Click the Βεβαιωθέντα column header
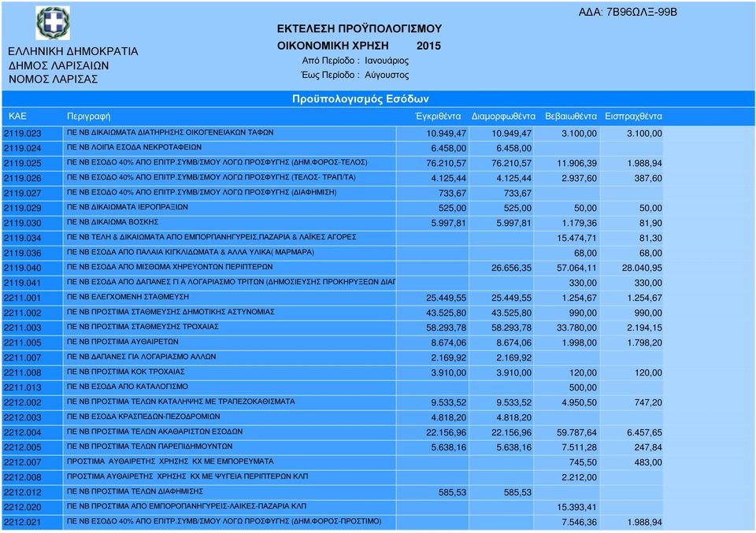The image size is (756, 533). tap(571, 117)
